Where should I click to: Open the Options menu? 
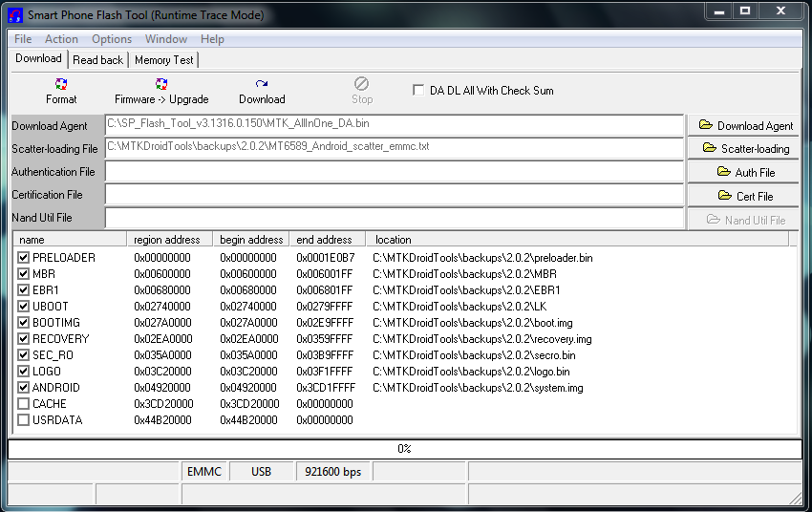112,39
